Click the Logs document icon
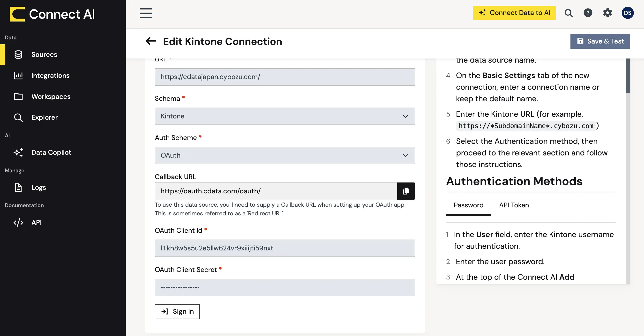The width and height of the screenshot is (644, 336). (x=18, y=187)
